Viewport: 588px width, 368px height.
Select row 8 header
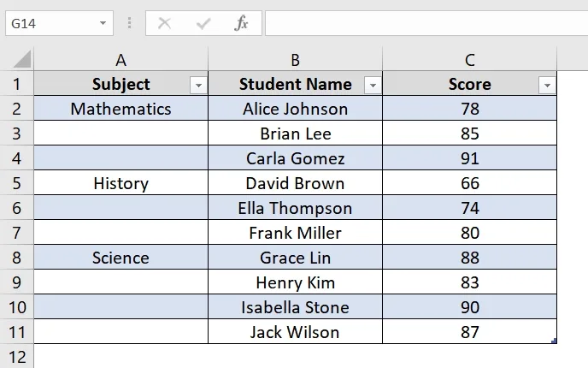(x=16, y=257)
